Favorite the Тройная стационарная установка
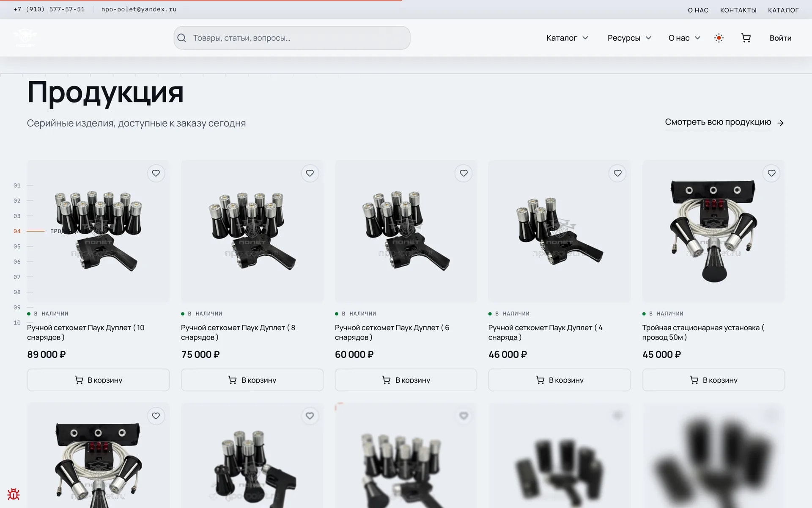The width and height of the screenshot is (812, 508). pyautogui.click(x=772, y=173)
